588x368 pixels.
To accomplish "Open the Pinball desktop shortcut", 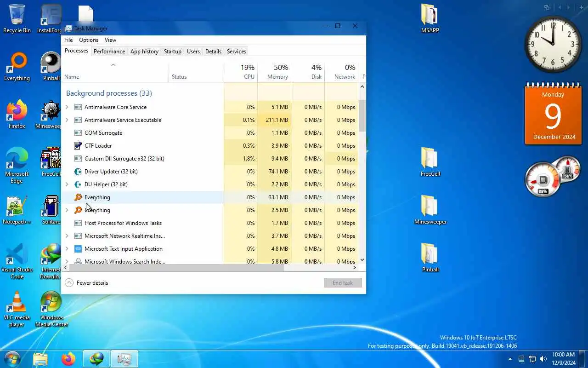I will point(51,66).
